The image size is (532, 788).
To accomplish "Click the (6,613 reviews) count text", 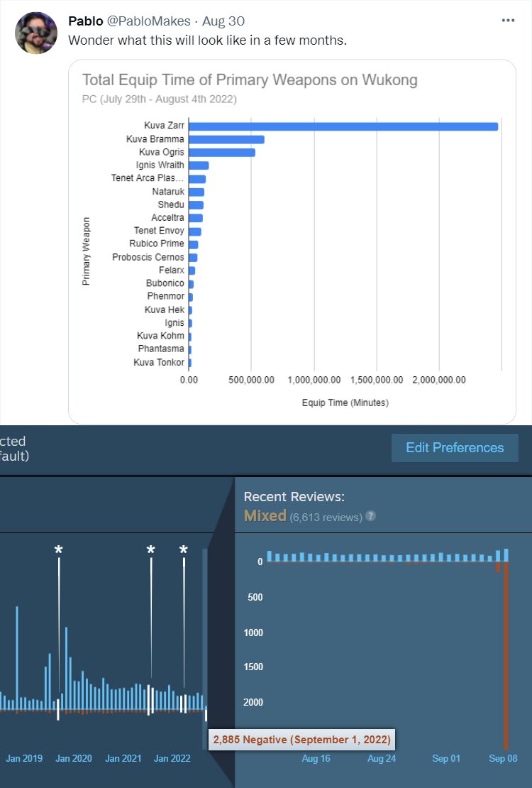I will (326, 517).
